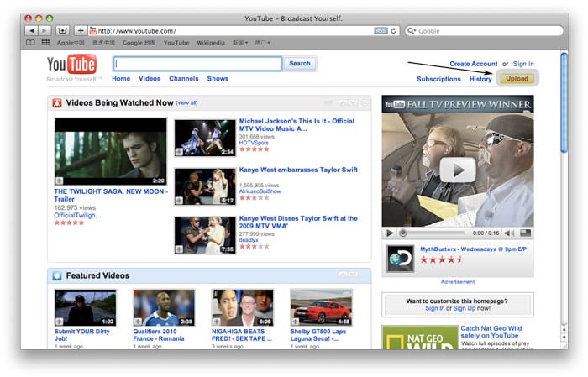Screen dimensions: 588x377
Task: Open the Wikipedia bookmark
Action: point(211,43)
